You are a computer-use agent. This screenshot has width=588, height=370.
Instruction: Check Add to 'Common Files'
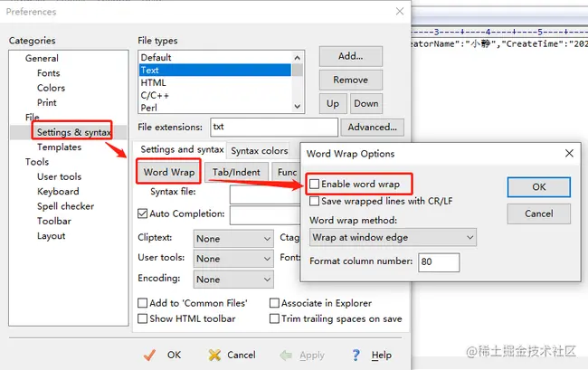click(x=143, y=302)
